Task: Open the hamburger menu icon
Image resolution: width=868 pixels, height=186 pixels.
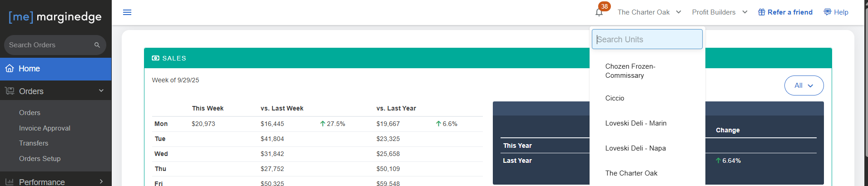Action: (127, 12)
